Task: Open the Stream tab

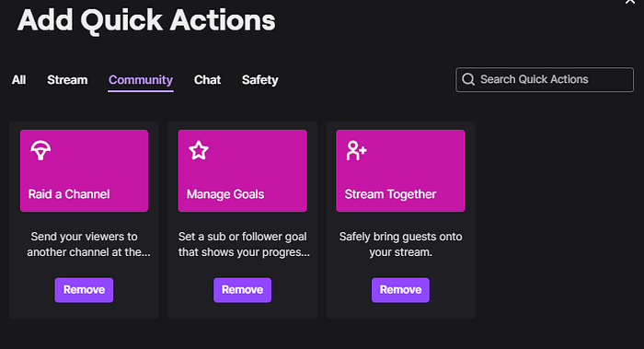Action: tap(67, 80)
